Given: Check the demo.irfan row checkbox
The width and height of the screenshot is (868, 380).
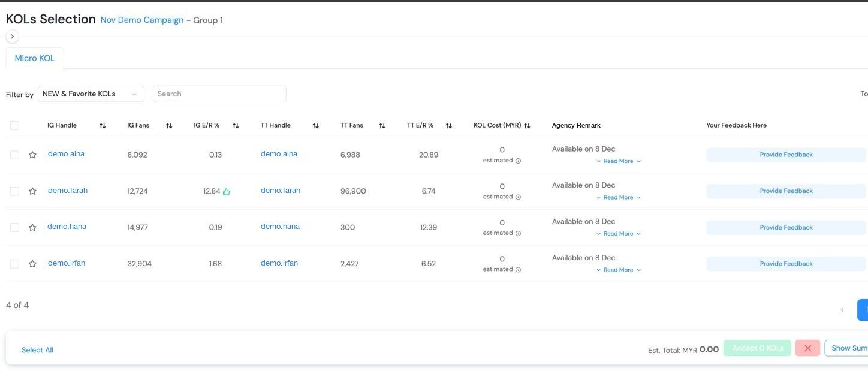Looking at the screenshot, I should click(x=14, y=264).
